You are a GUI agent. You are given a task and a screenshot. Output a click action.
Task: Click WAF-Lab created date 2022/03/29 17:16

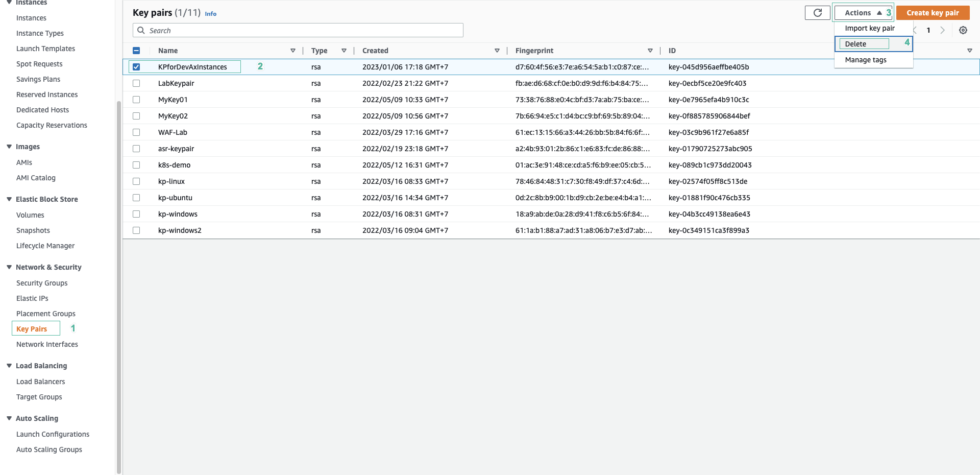(x=405, y=132)
